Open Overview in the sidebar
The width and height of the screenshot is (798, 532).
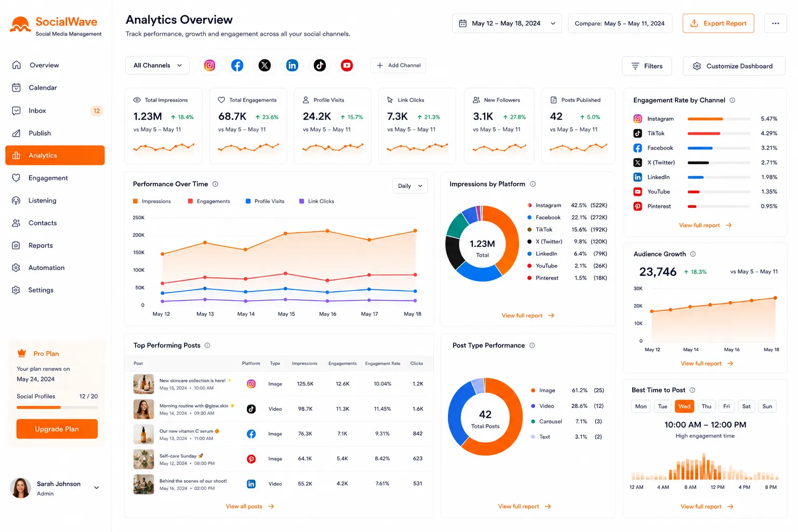point(55,65)
